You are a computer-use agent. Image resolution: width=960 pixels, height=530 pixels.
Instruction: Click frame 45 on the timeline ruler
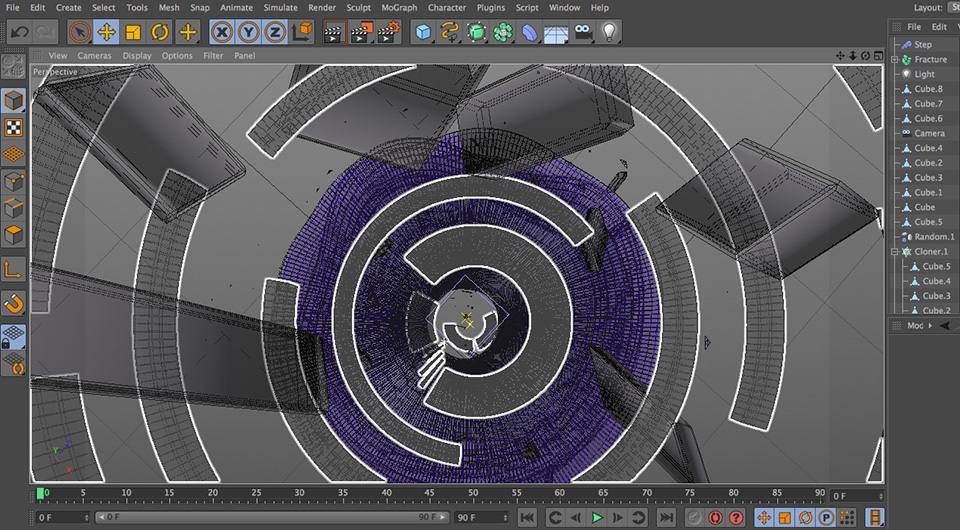point(429,493)
